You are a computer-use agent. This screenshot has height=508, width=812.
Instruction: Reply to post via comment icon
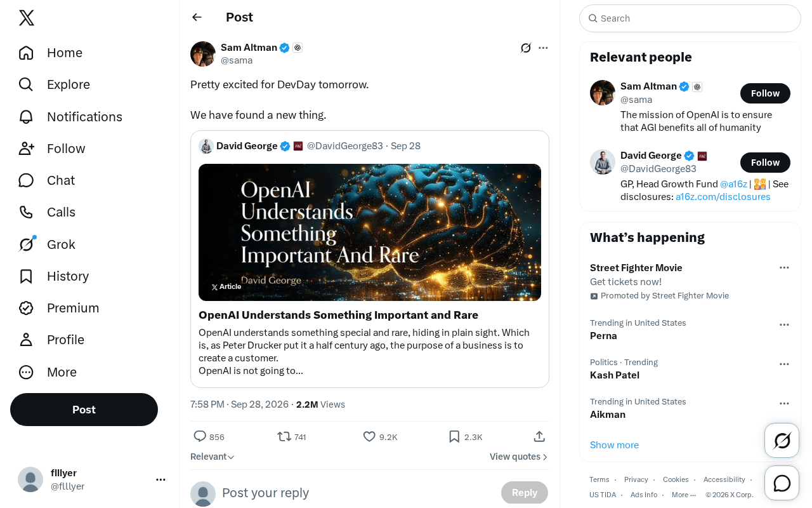200,436
